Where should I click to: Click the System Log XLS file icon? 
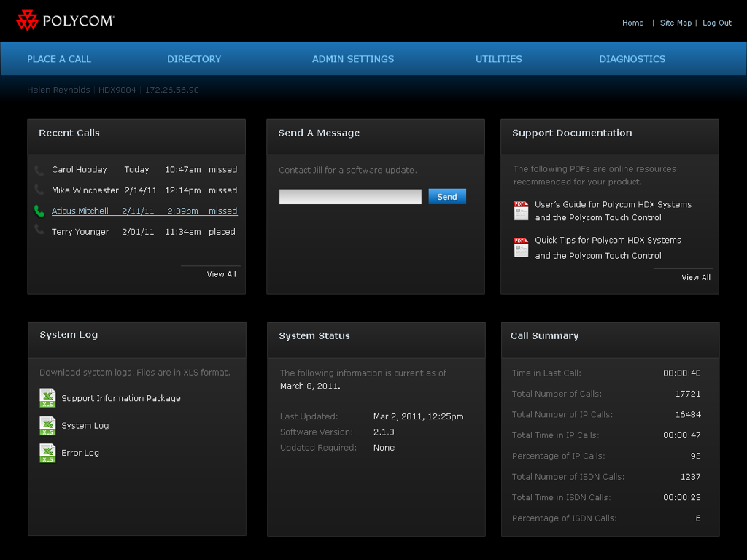[x=47, y=425]
